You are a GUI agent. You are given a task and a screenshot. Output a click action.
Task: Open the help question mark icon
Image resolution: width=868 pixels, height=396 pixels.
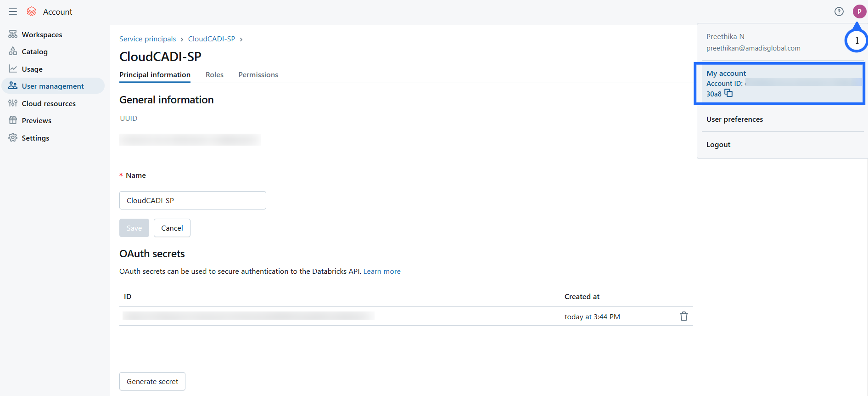(839, 11)
